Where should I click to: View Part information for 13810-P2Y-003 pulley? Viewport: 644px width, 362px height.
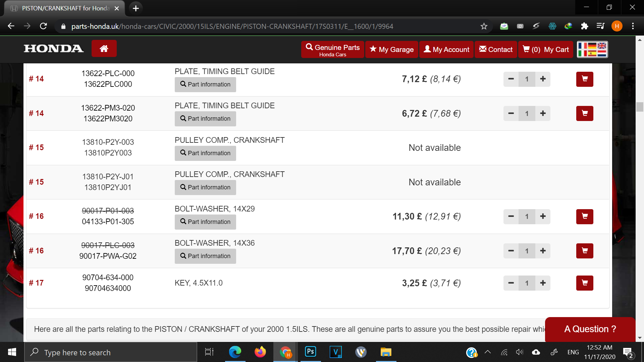tap(205, 153)
